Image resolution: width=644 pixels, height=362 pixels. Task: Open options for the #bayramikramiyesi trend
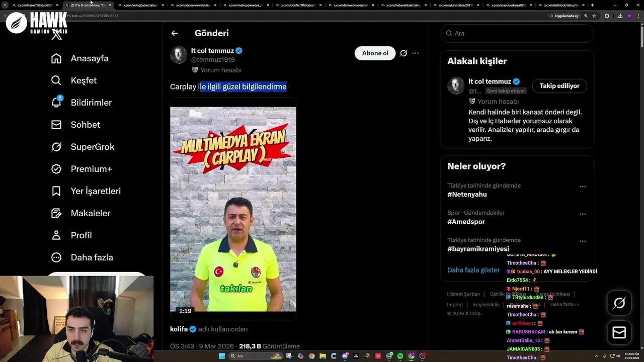tap(583, 241)
